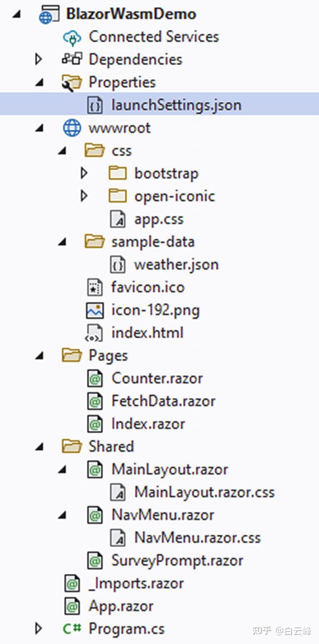Screen dimensions: 319x644
Task: Open NavMenu.razor.css in the tree
Action: pos(197,538)
